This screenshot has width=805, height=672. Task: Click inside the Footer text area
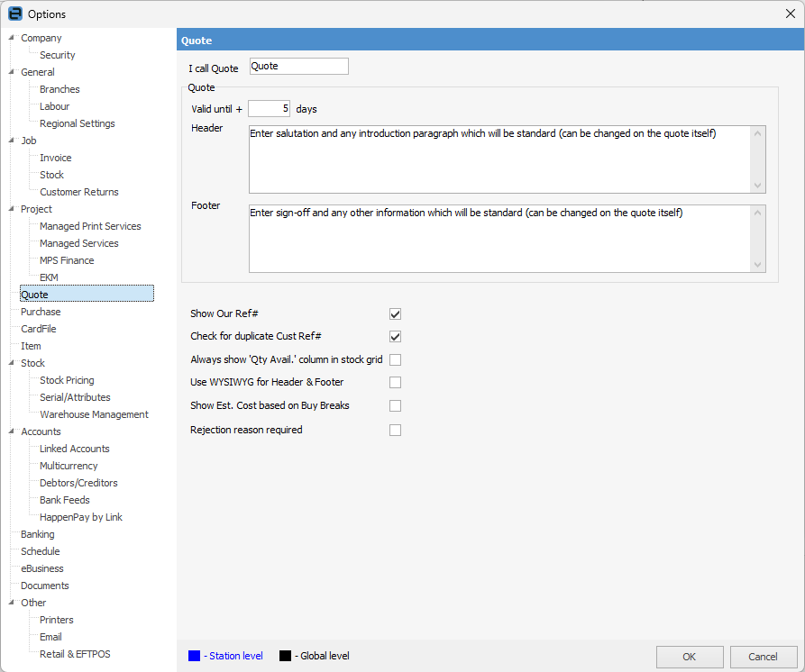tap(500, 239)
